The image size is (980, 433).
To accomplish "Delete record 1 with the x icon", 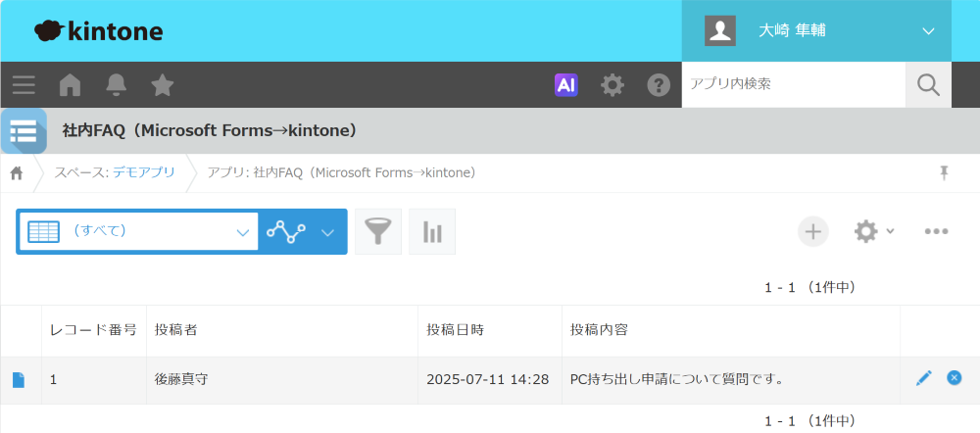I will click(954, 378).
